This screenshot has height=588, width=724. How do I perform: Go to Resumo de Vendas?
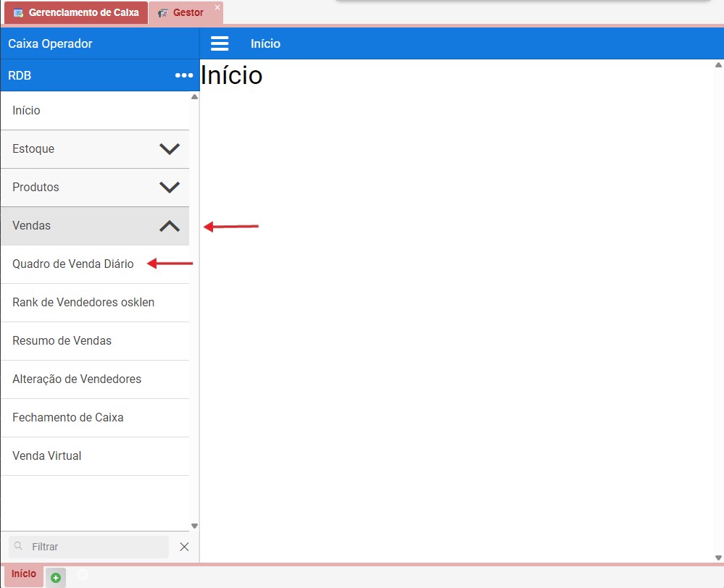coord(62,341)
